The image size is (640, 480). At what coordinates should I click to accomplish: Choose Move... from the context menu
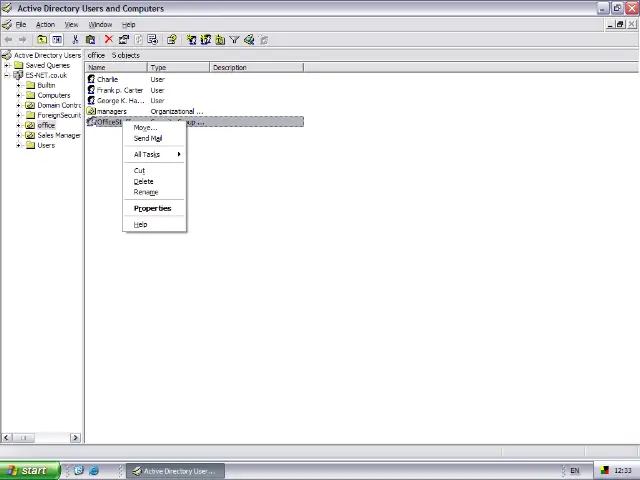pos(155,128)
